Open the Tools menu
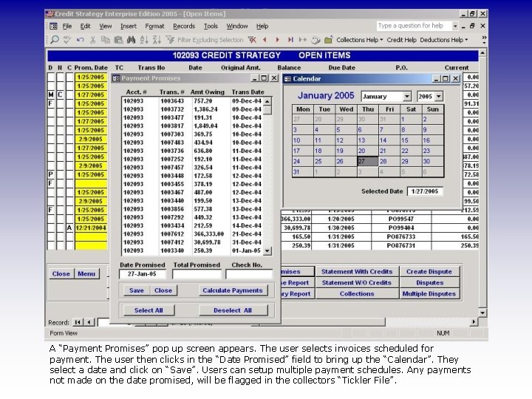 tap(211, 26)
